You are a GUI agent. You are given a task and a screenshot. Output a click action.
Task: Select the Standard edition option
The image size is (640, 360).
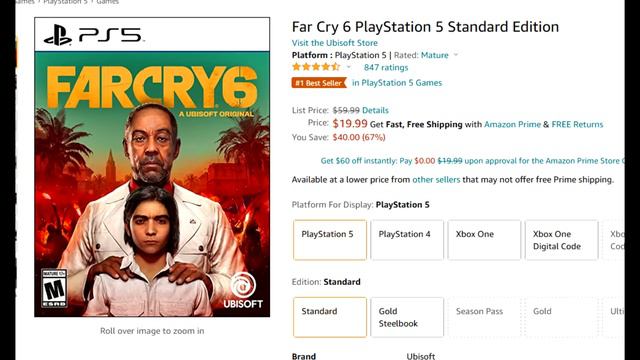click(330, 317)
